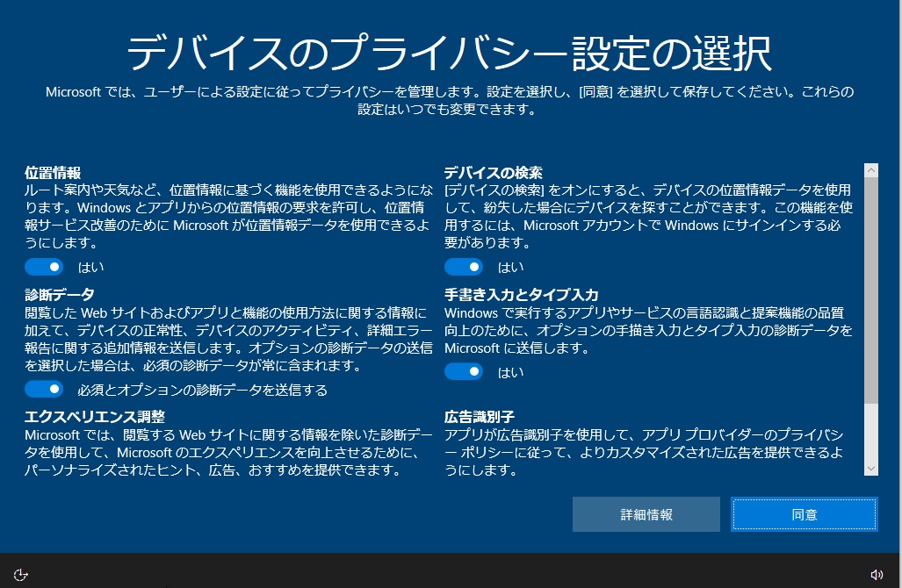This screenshot has width=902, height=588.
Task: Click the volume speaker icon
Action: 877,575
